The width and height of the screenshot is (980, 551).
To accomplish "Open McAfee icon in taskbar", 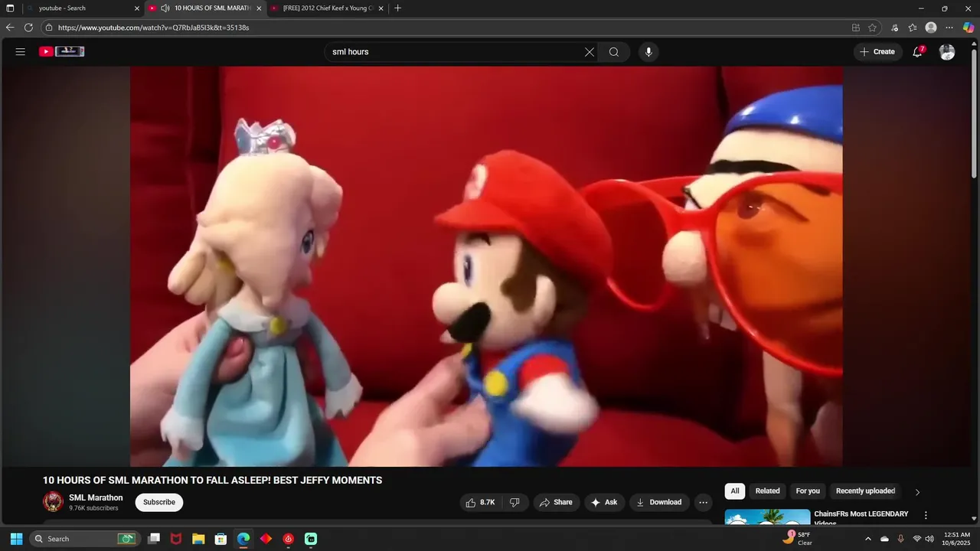I will [x=176, y=539].
